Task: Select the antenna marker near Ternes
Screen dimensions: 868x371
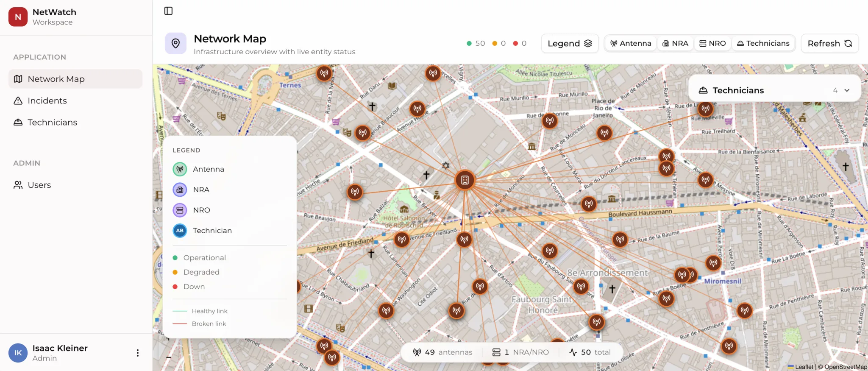Action: [324, 73]
